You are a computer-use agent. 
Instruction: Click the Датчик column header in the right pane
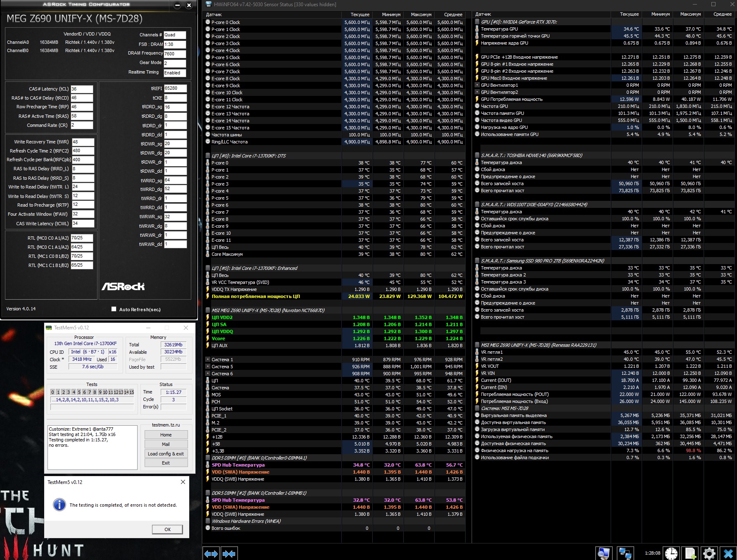pos(542,14)
